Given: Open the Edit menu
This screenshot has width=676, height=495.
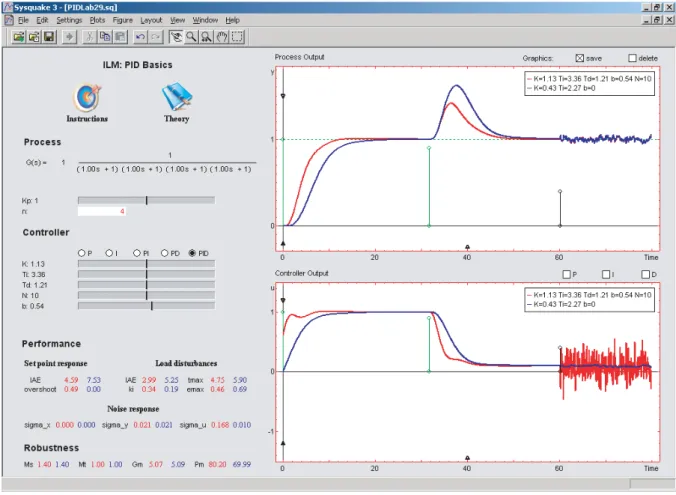Looking at the screenshot, I should (x=42, y=20).
